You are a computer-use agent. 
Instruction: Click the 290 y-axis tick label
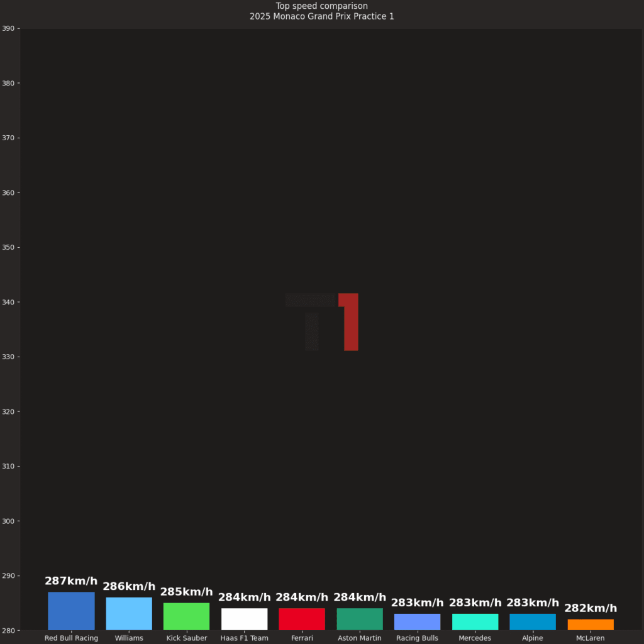(8, 576)
